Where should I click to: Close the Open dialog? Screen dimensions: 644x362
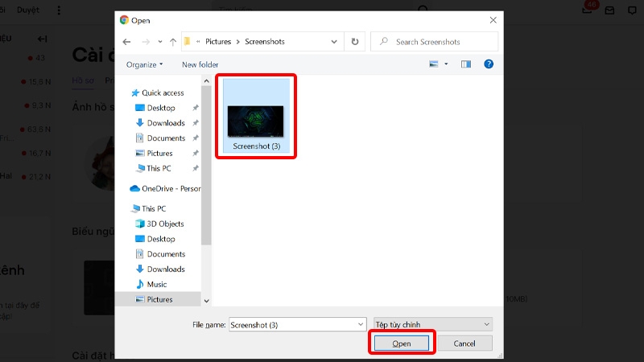pyautogui.click(x=493, y=20)
